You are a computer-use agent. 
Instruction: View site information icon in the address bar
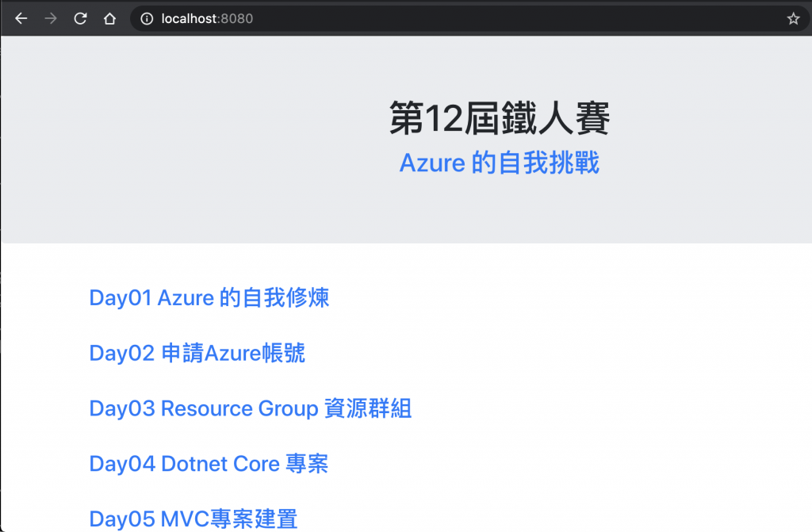point(147,19)
